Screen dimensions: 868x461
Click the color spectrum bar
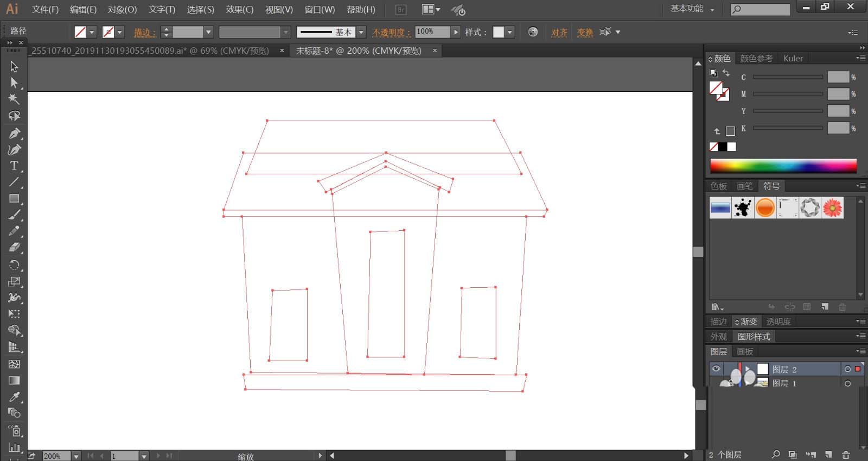pyautogui.click(x=783, y=166)
